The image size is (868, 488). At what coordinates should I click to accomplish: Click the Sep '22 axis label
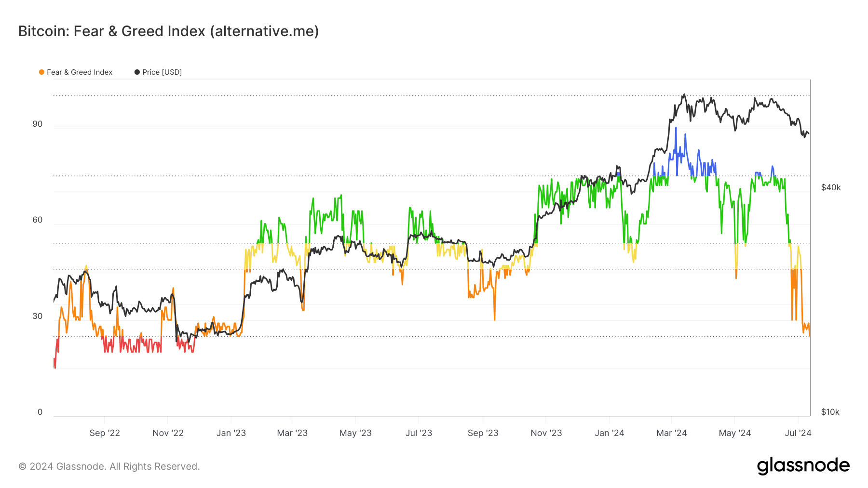(x=105, y=433)
